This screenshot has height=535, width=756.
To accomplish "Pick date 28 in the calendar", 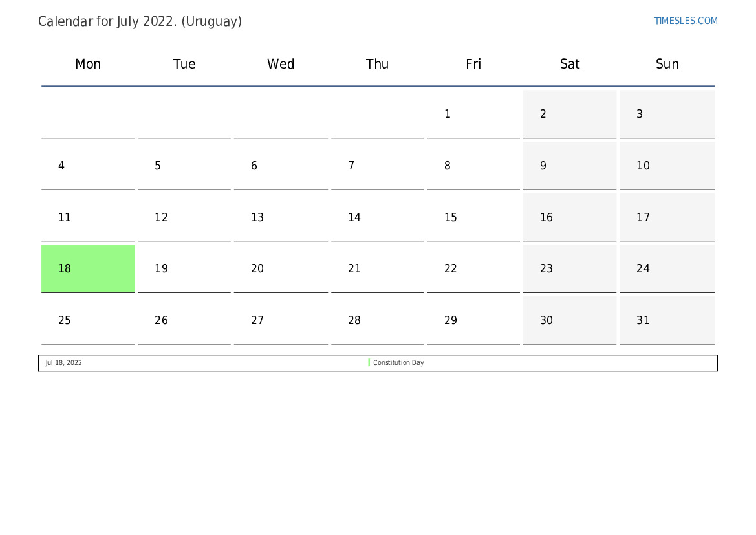I will 378,320.
